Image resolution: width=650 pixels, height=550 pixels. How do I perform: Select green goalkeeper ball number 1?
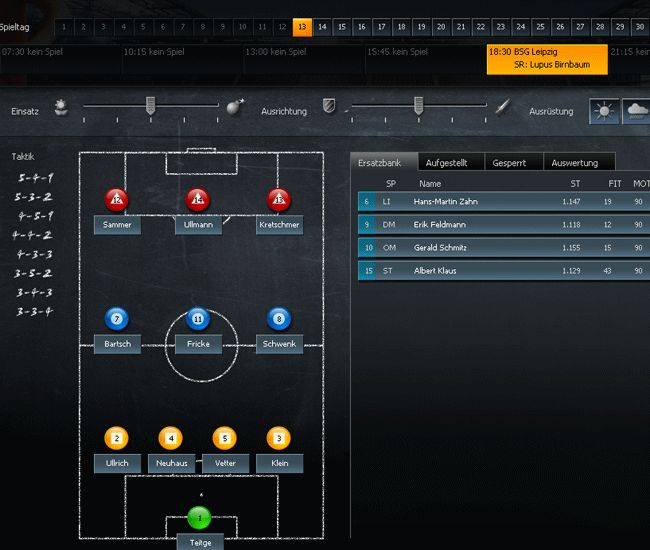pyautogui.click(x=199, y=518)
